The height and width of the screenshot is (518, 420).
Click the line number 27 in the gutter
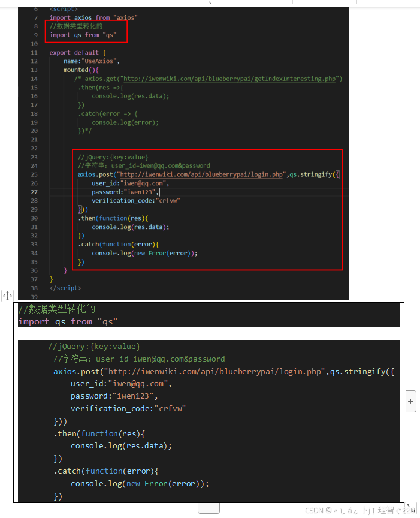point(34,192)
